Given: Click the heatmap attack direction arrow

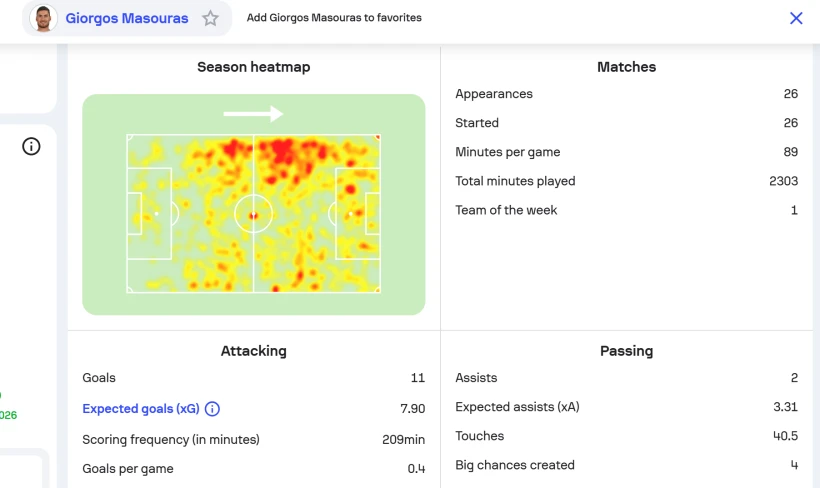Looking at the screenshot, I should (x=253, y=114).
